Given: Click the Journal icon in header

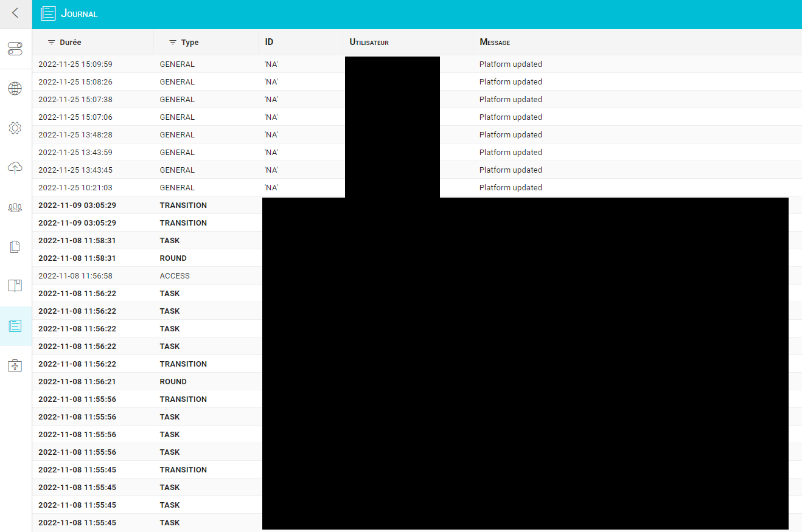Looking at the screenshot, I should 48,13.
